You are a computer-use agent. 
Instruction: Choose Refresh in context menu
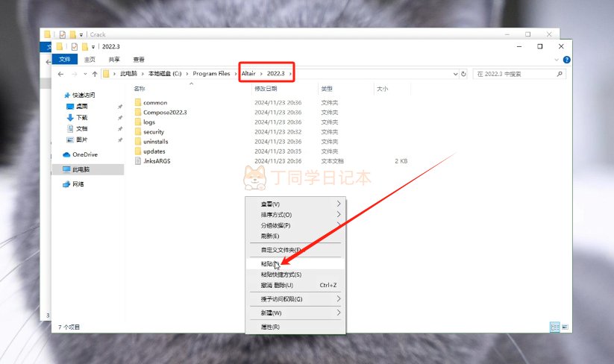coord(295,236)
